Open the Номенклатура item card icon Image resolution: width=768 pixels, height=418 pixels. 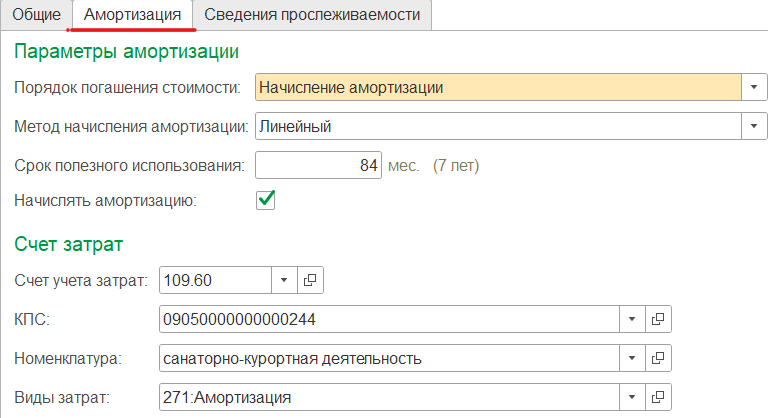[x=658, y=358]
